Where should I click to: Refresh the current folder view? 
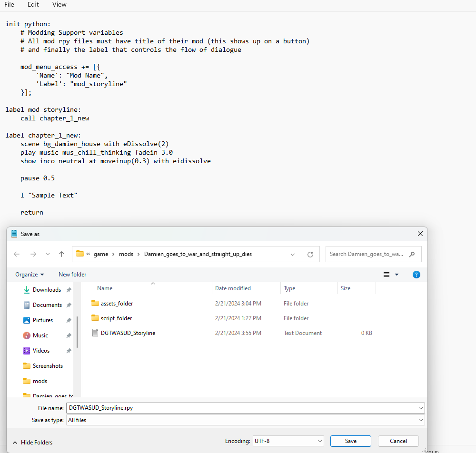[x=310, y=254]
